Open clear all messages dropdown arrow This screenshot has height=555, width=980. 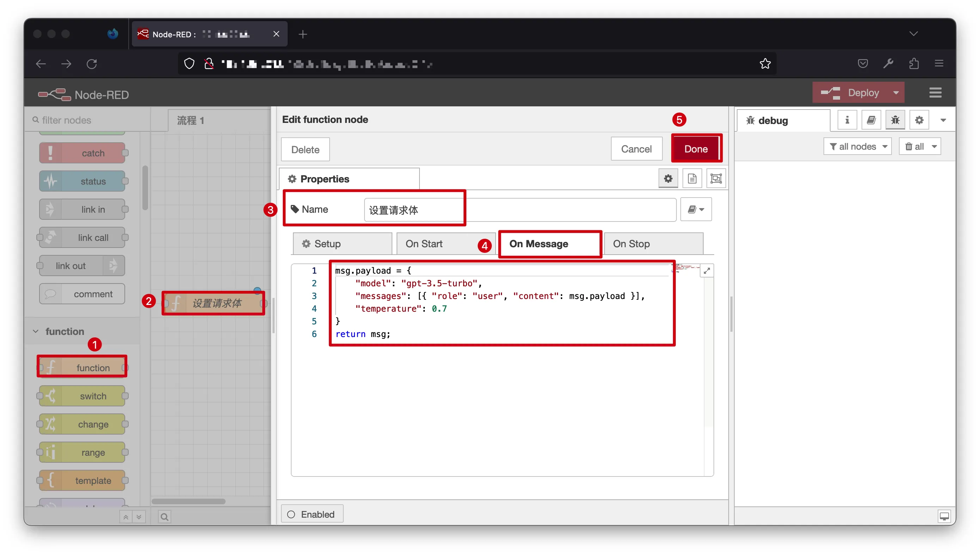click(934, 146)
